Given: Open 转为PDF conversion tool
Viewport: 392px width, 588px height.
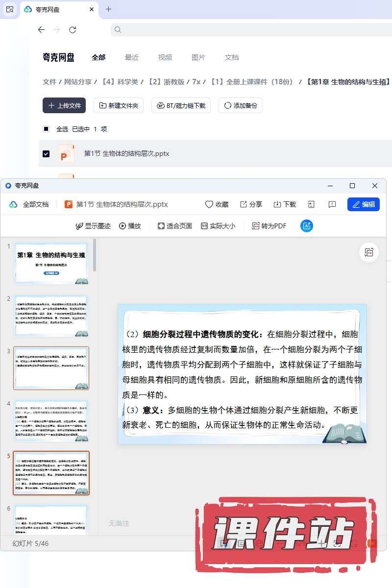Looking at the screenshot, I should [269, 226].
